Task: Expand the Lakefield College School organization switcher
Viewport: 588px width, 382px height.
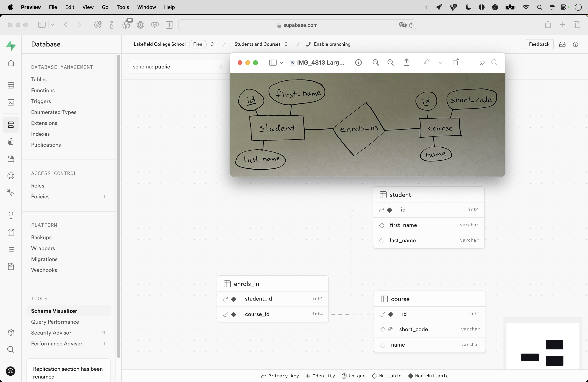Action: pos(212,44)
